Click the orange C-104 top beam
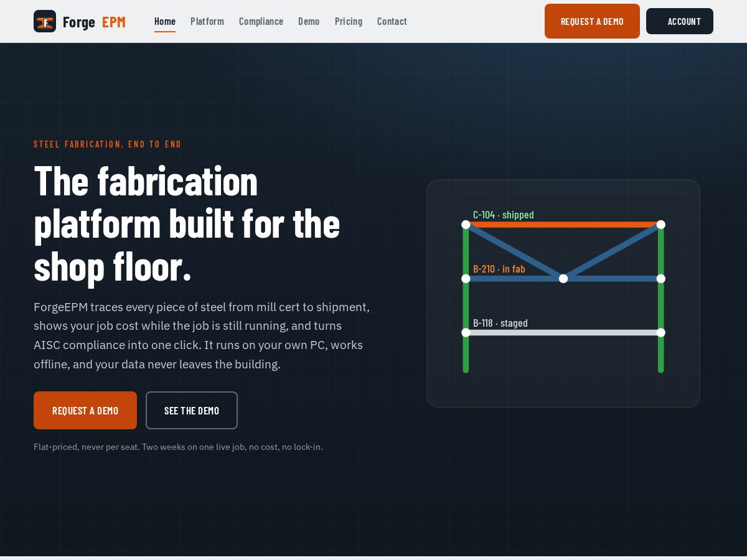Image resolution: width=747 pixels, height=560 pixels. (563, 225)
